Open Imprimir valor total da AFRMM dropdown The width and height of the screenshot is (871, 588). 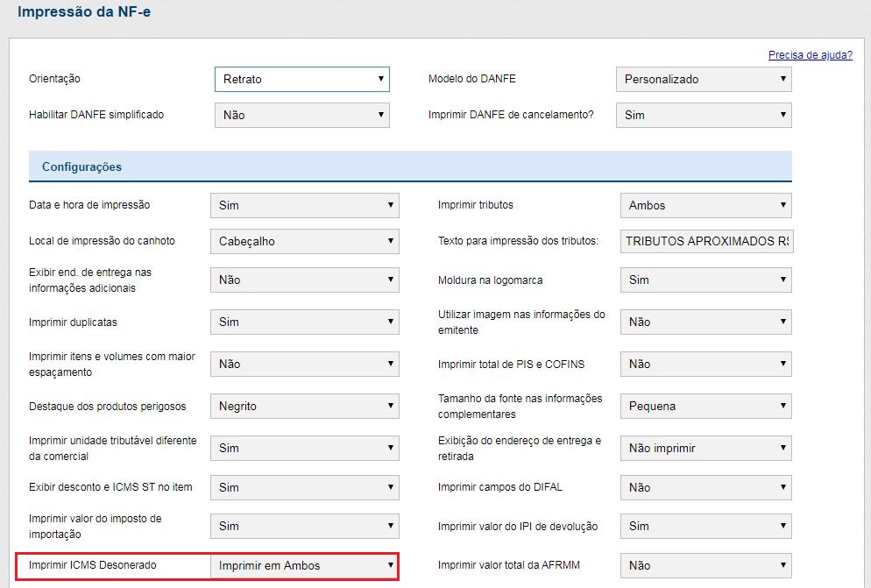tap(705, 565)
